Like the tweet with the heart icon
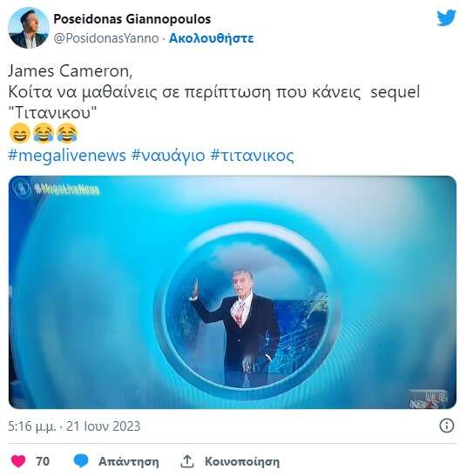Screen dimensions: 466x476 click(x=18, y=461)
